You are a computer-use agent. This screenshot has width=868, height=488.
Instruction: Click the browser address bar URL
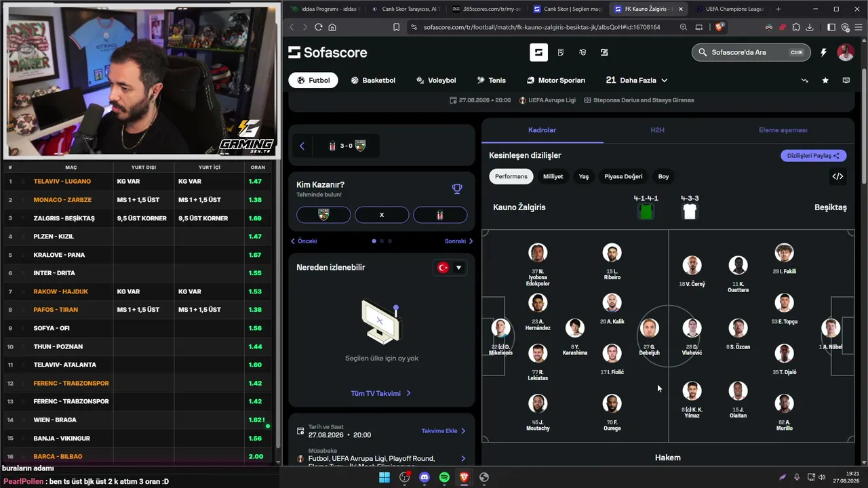pos(542,27)
